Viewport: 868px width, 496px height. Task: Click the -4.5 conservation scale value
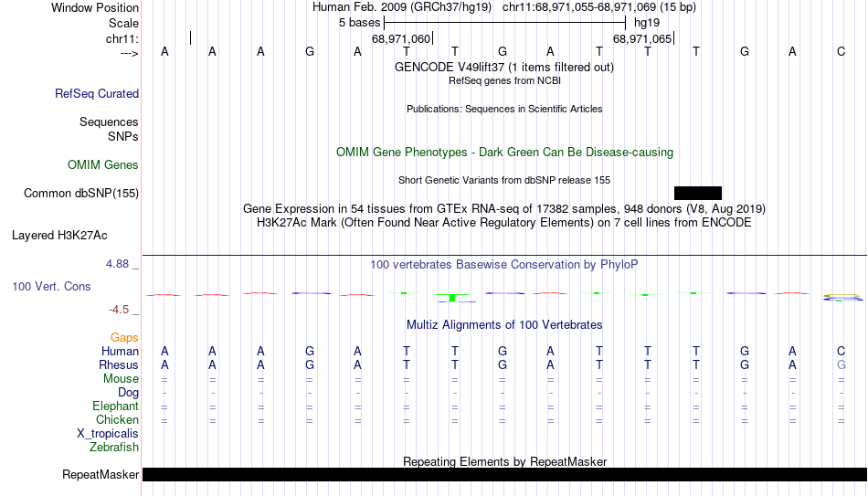pos(119,310)
